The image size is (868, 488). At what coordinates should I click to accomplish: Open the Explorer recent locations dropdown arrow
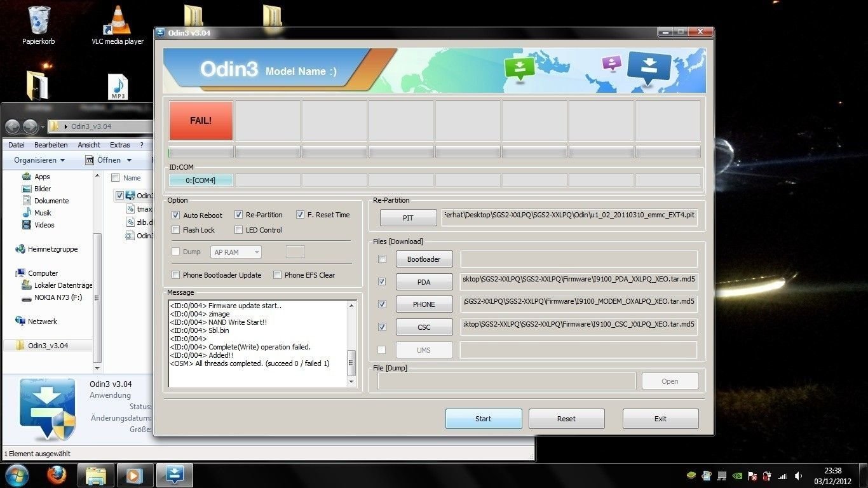coord(43,127)
